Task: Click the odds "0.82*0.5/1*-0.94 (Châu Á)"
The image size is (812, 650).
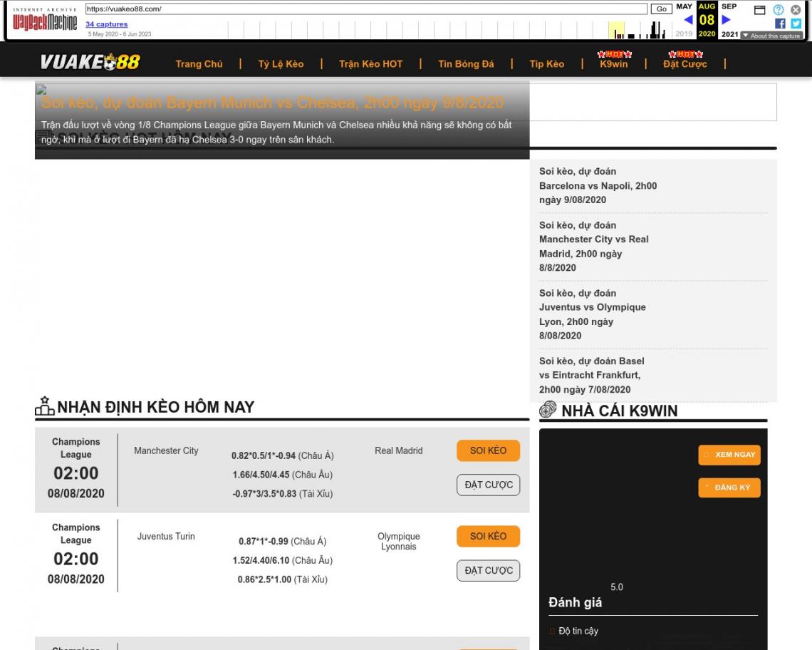Action: [283, 455]
